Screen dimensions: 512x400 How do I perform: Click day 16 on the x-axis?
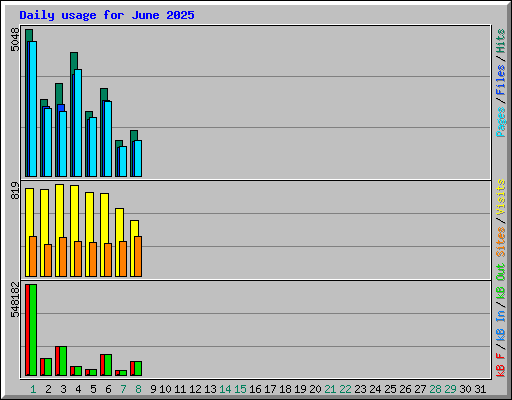[x=255, y=389]
